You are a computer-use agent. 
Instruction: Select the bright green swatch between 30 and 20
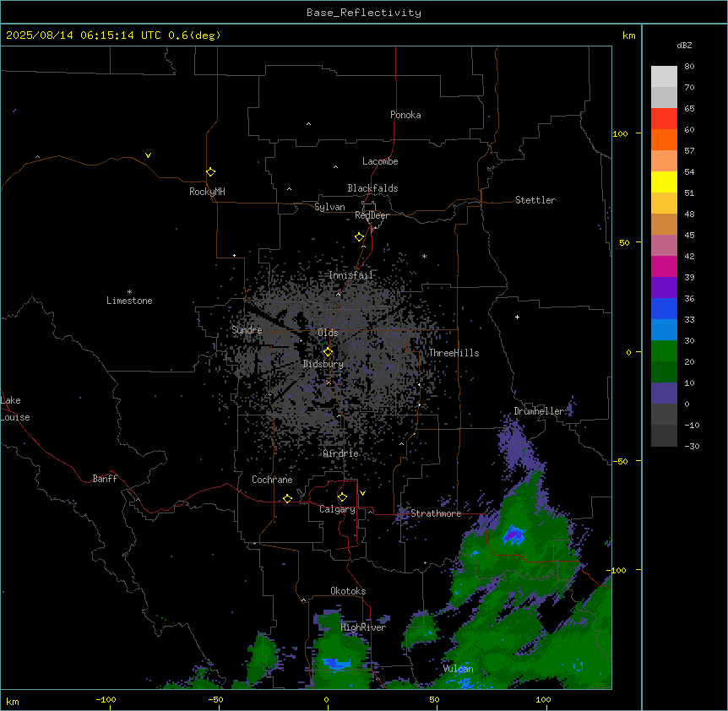tap(664, 351)
